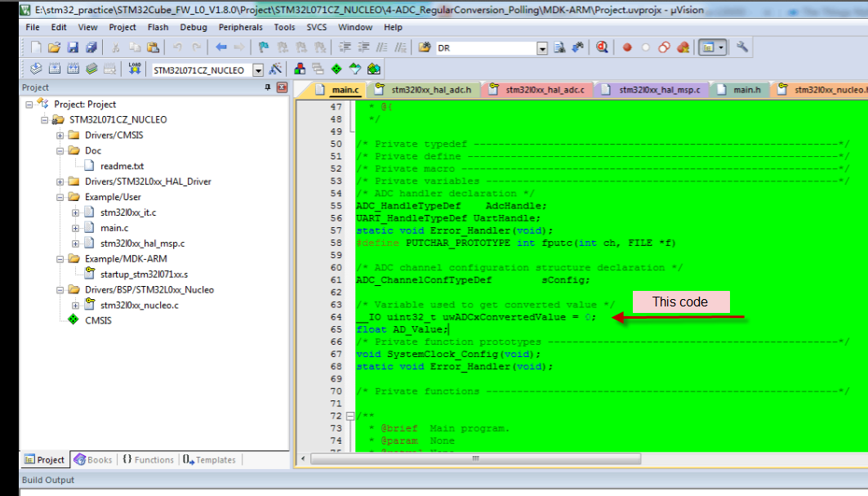Viewport: 868px width, 496px height.
Task: Click the Batch Build icon
Action: pyautogui.click(x=91, y=69)
